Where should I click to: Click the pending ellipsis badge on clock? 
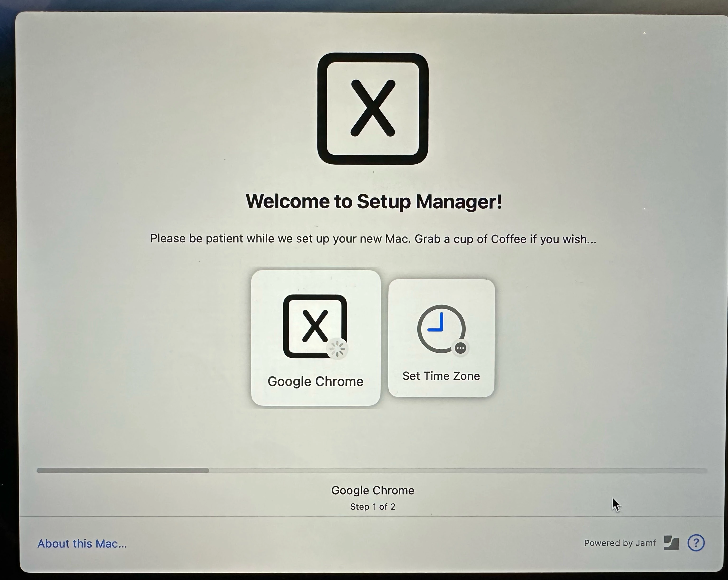click(460, 348)
